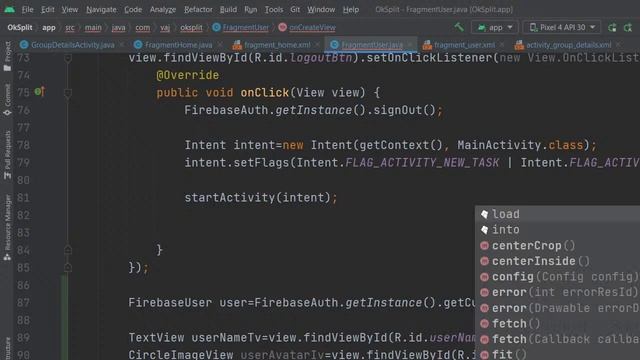
Task: Open the Help menu
Action: 351,9
